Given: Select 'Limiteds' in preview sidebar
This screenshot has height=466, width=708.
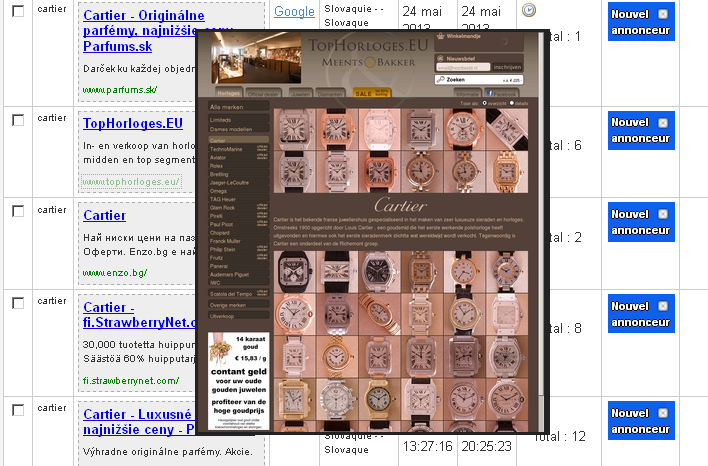Looking at the screenshot, I should coord(238,120).
